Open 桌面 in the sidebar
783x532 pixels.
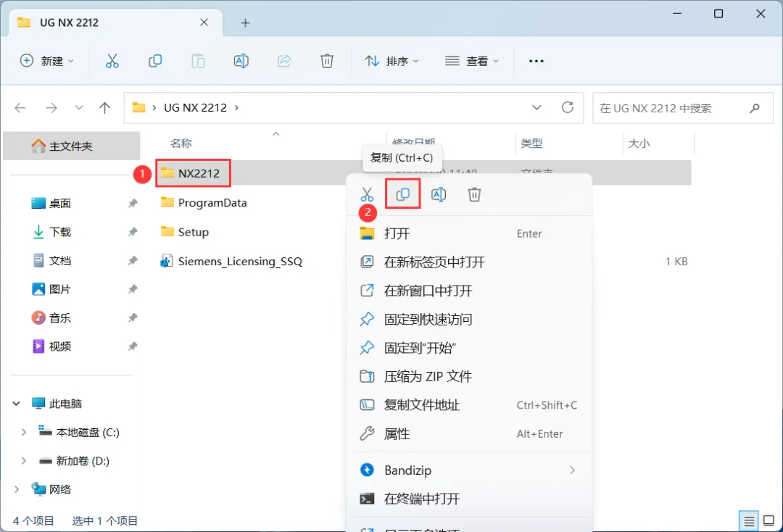click(60, 203)
